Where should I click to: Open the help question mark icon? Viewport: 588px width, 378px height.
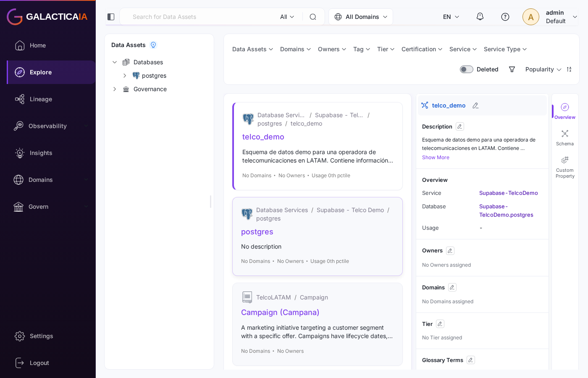[505, 17]
